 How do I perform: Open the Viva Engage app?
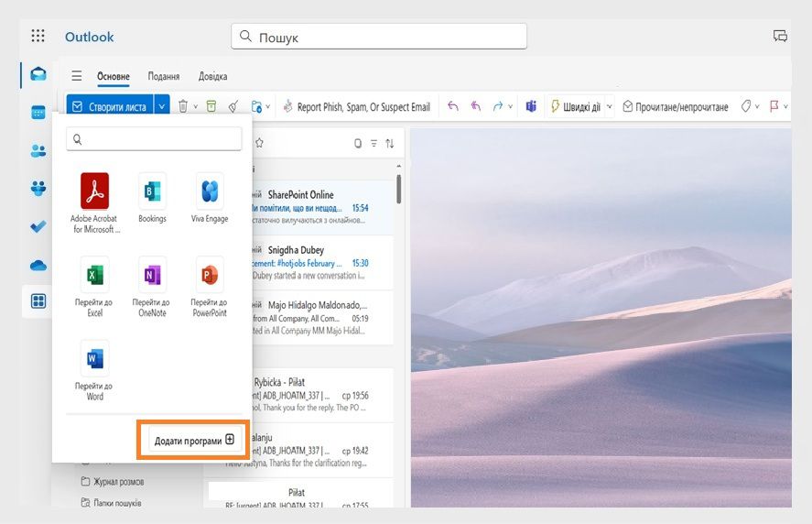[210, 198]
